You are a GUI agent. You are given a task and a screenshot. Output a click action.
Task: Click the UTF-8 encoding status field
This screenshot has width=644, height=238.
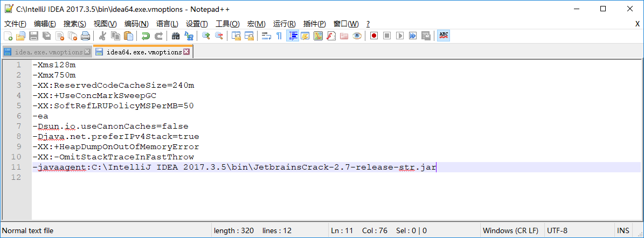(579, 230)
